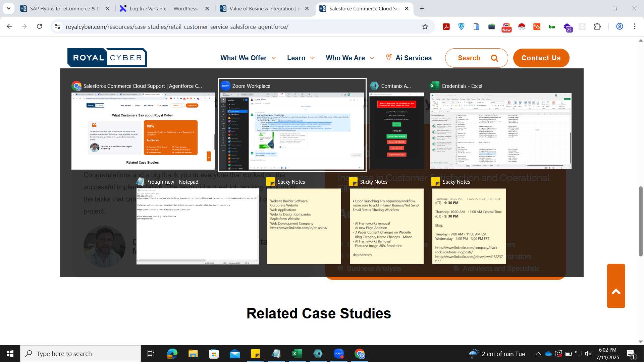Open Task View on the taskbar
Screen dimensions: 644x362
tap(151, 354)
